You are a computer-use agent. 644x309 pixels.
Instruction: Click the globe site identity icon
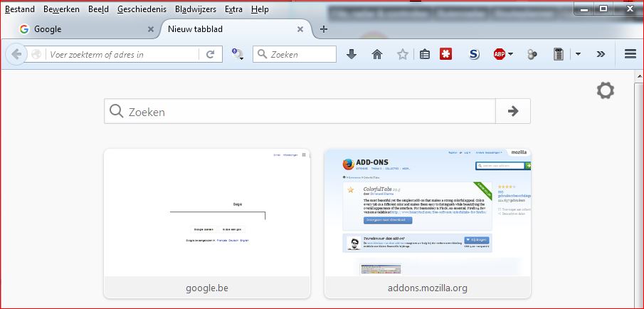click(36, 54)
